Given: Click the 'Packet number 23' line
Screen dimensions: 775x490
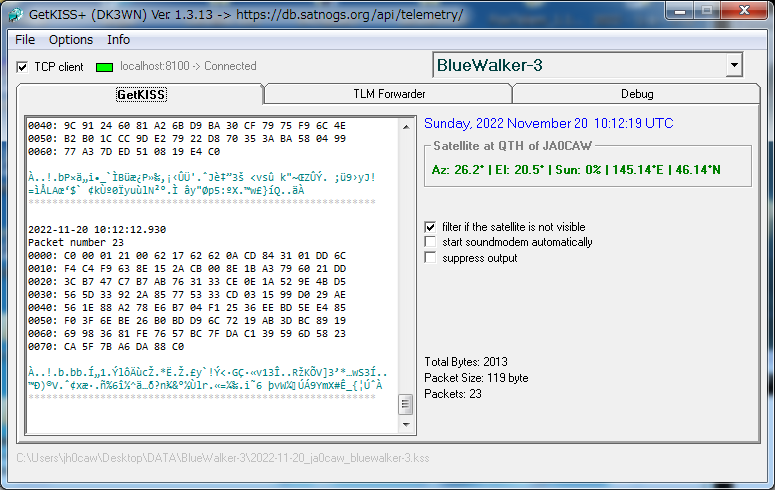Looking at the screenshot, I should [76, 242].
